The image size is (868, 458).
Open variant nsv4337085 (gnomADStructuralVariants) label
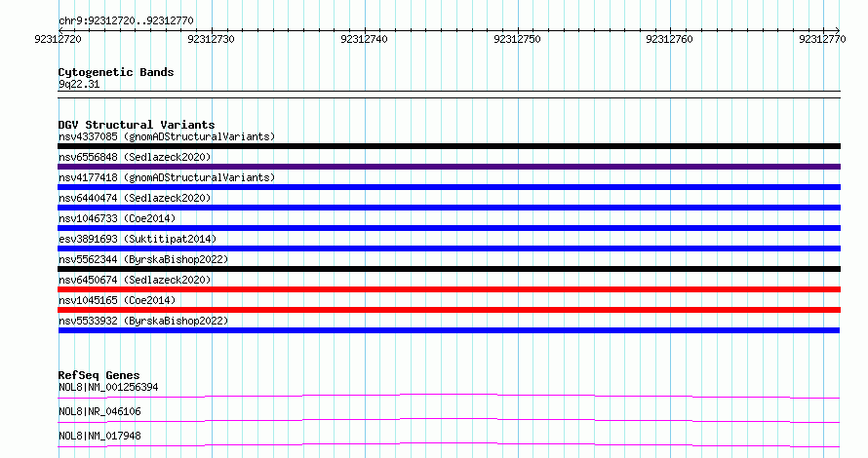(x=167, y=136)
